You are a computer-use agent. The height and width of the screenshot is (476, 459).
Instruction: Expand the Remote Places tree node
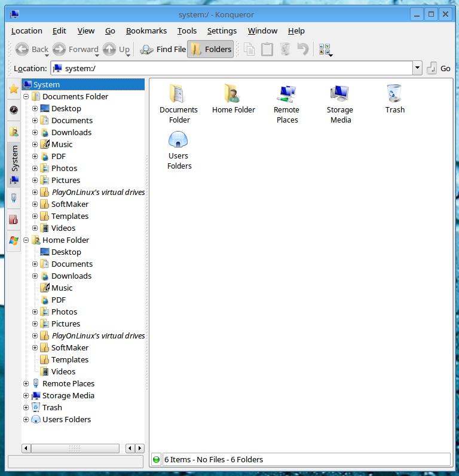(x=26, y=384)
